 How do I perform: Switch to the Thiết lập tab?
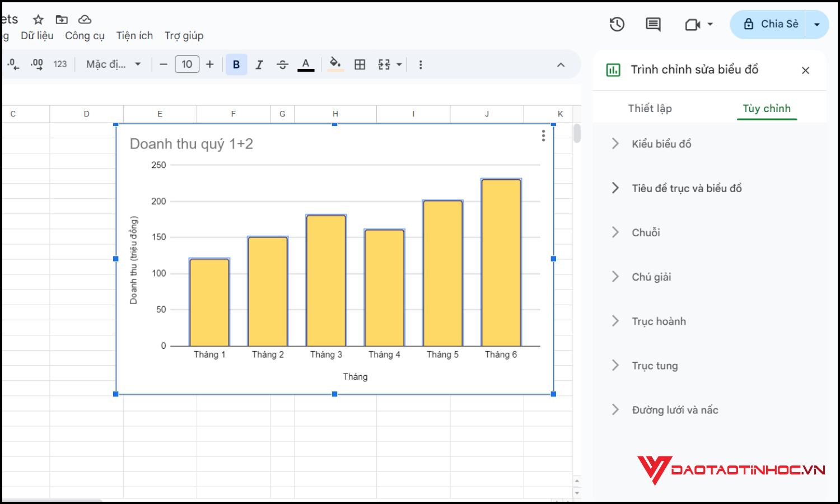click(650, 108)
